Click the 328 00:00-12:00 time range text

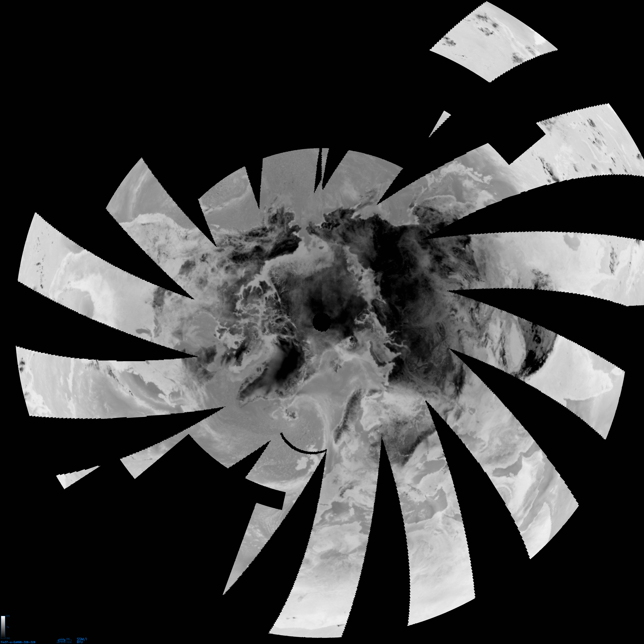point(64,642)
